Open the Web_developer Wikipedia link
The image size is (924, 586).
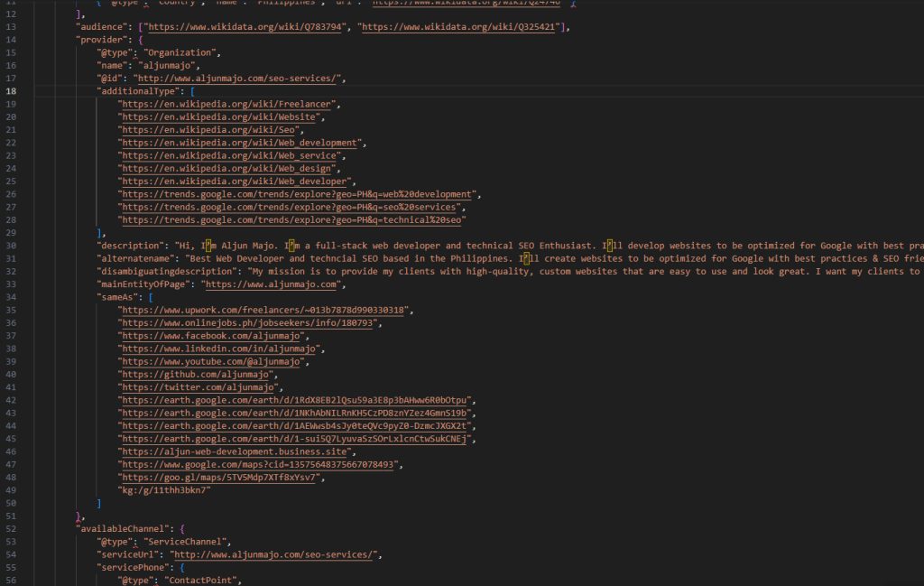tap(235, 181)
